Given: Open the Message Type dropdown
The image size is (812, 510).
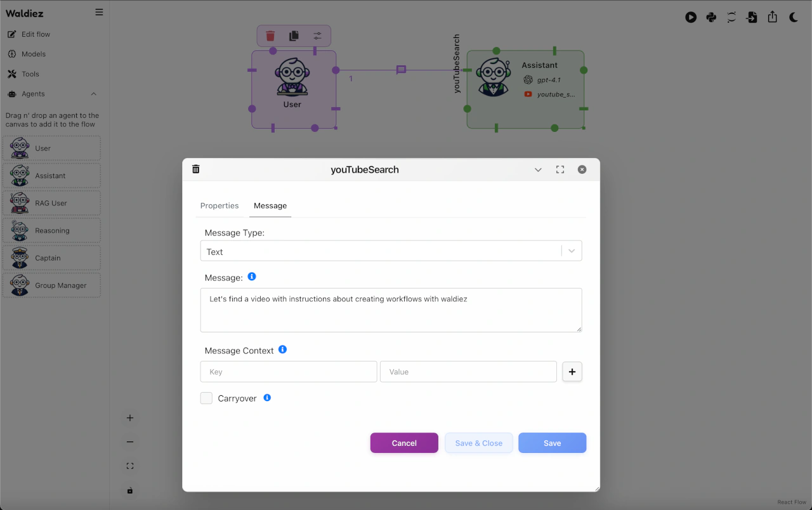Looking at the screenshot, I should pyautogui.click(x=391, y=251).
